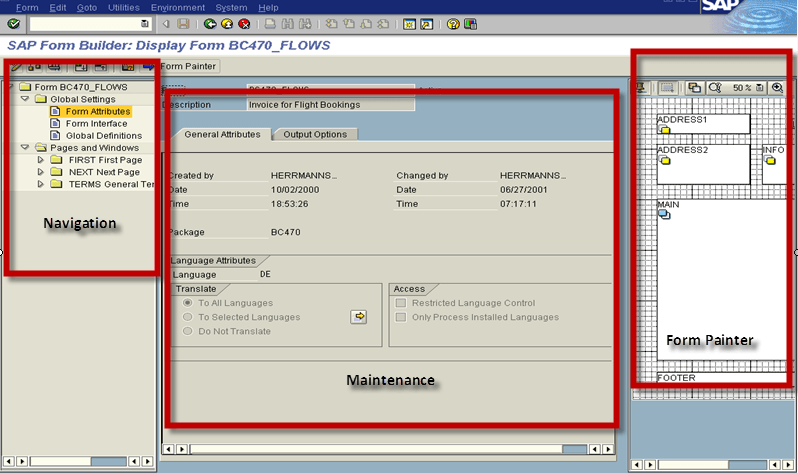Switch to the Output Options tab
This screenshot has width=798, height=473.
coord(314,134)
